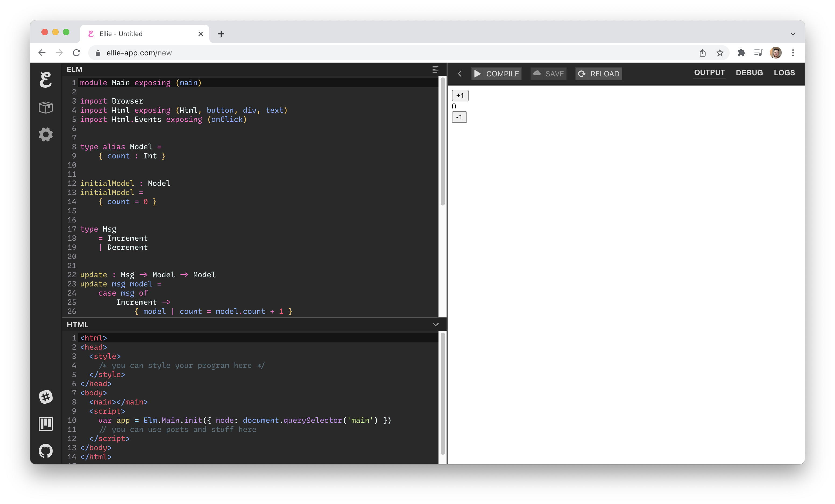Open the settings gear in Ellie sidebar
The height and width of the screenshot is (504, 835).
(x=46, y=134)
